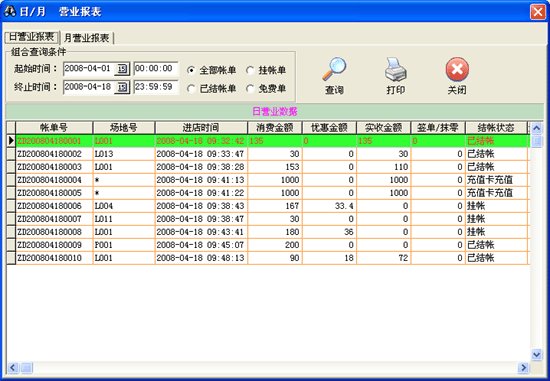The image size is (550, 381).
Task: Click the vertical scrollbar down arrow
Action: (536, 355)
